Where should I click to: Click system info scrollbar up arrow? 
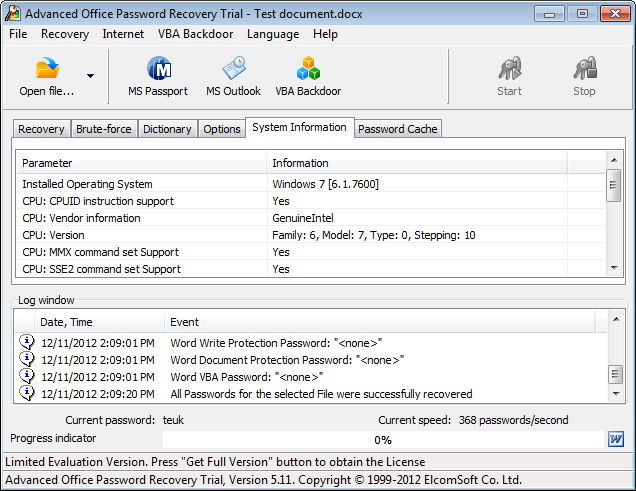coord(614,160)
